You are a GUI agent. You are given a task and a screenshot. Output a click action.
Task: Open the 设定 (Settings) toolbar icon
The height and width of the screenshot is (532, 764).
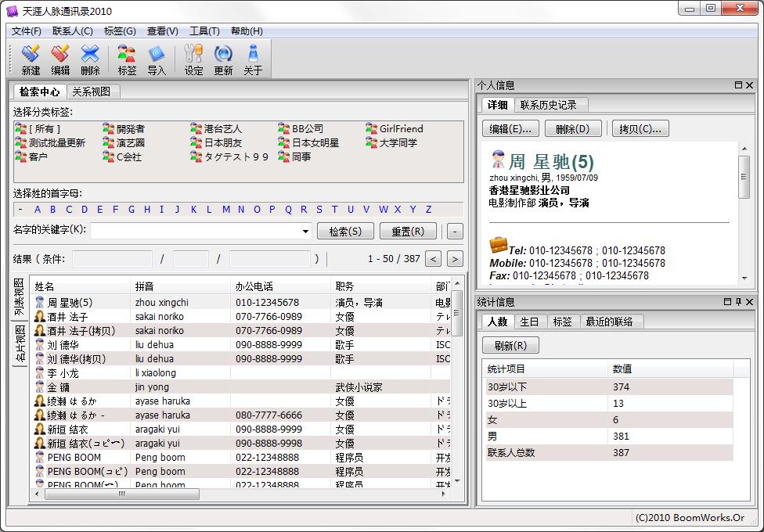[x=193, y=59]
